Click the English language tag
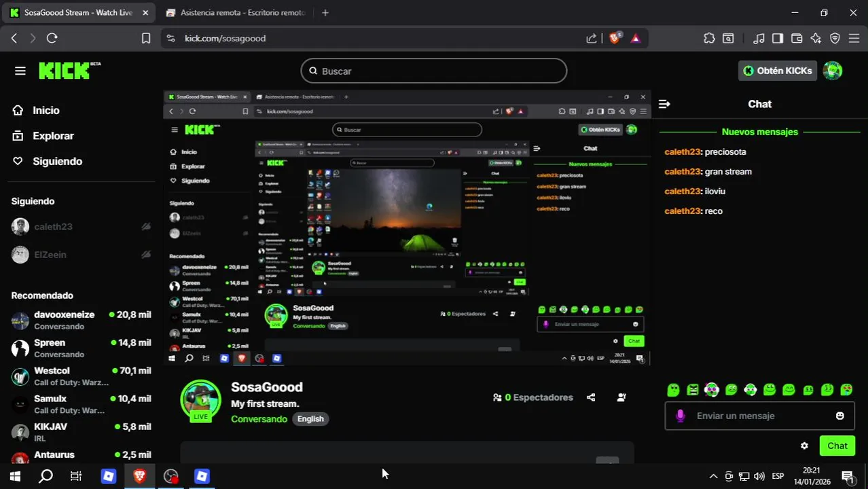The width and height of the screenshot is (868, 489). coord(310,419)
